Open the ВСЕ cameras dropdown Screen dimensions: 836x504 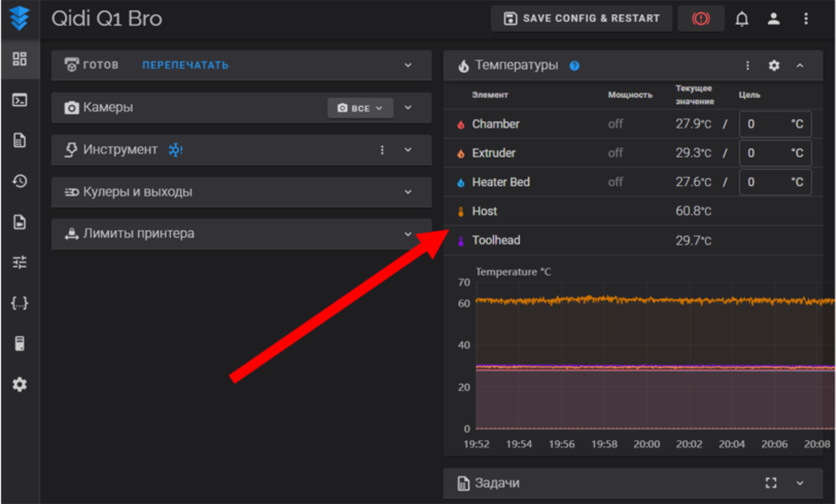[360, 108]
